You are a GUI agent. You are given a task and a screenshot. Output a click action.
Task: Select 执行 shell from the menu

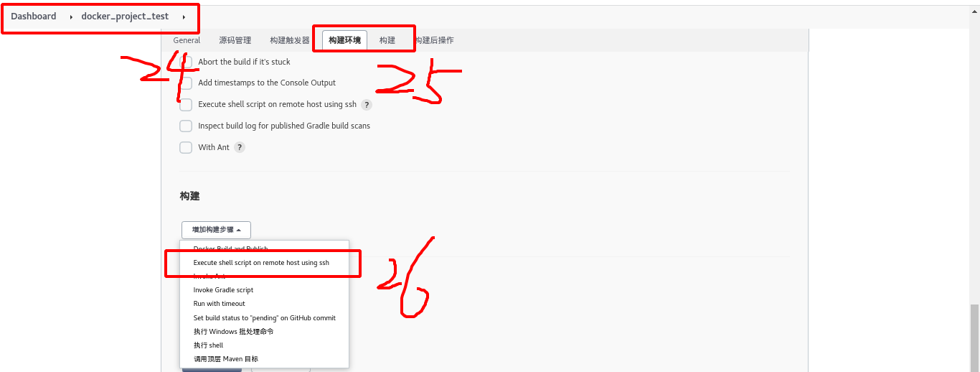click(264, 345)
